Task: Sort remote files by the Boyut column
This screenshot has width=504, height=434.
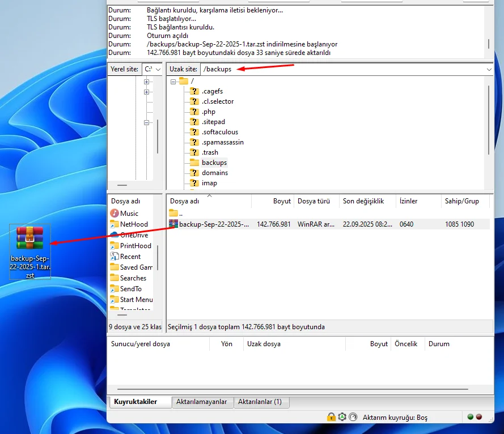Action: 282,201
